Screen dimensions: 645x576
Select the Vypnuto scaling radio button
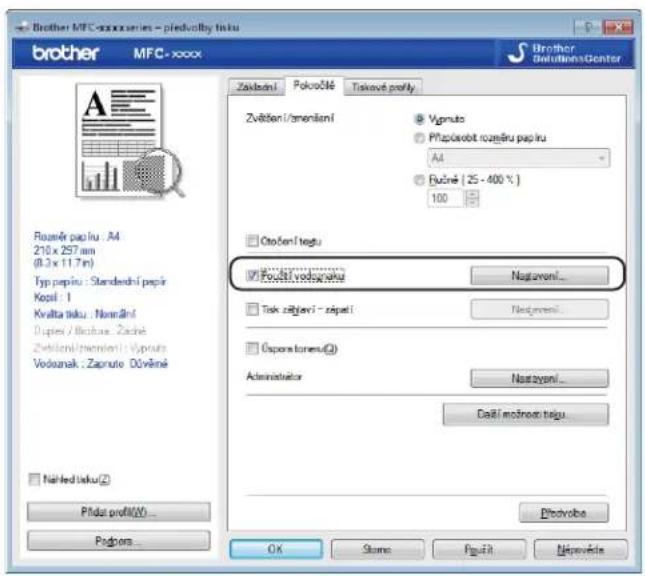(x=419, y=119)
